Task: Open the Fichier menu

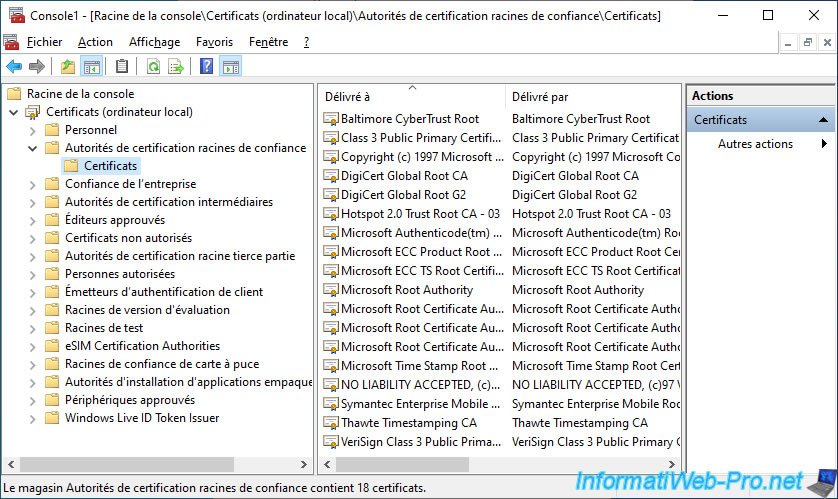Action: point(44,42)
